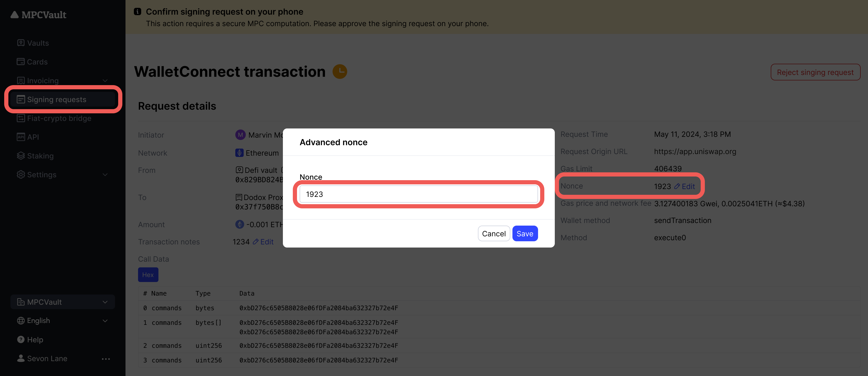
Task: Expand the Settings submenu chevron
Action: [105, 175]
